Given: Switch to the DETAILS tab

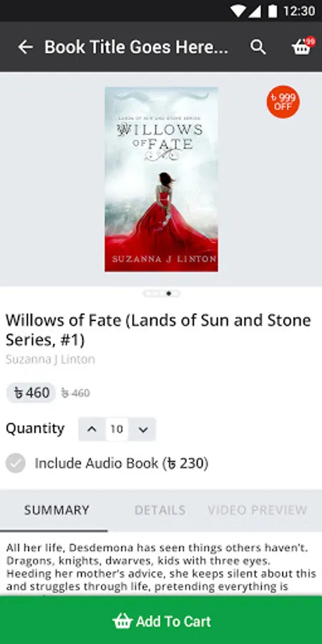Looking at the screenshot, I should (x=160, y=510).
